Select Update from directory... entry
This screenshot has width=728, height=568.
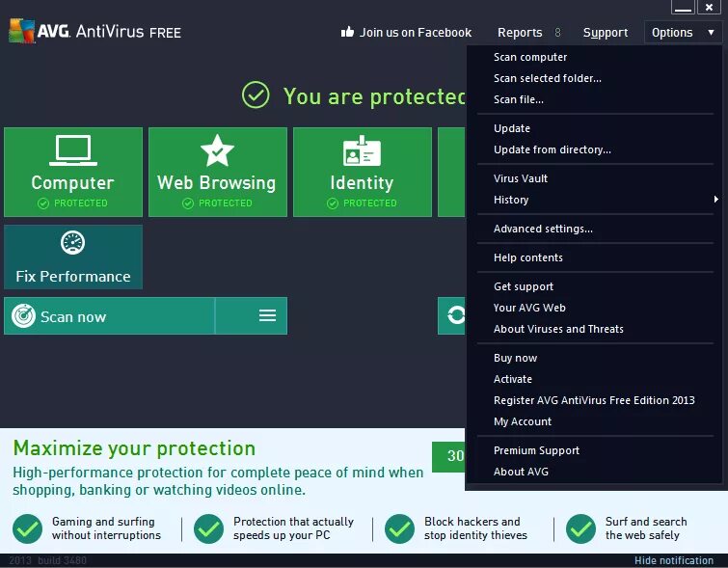pos(553,150)
